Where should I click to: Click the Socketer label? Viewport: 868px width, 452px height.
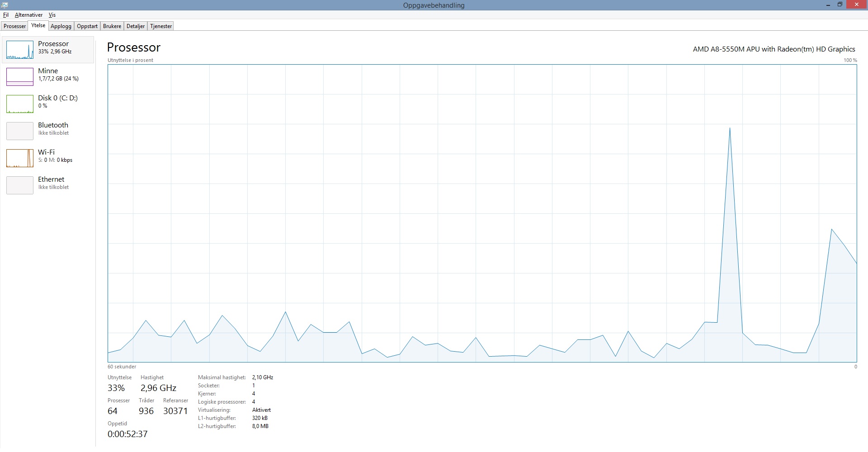(x=209, y=386)
